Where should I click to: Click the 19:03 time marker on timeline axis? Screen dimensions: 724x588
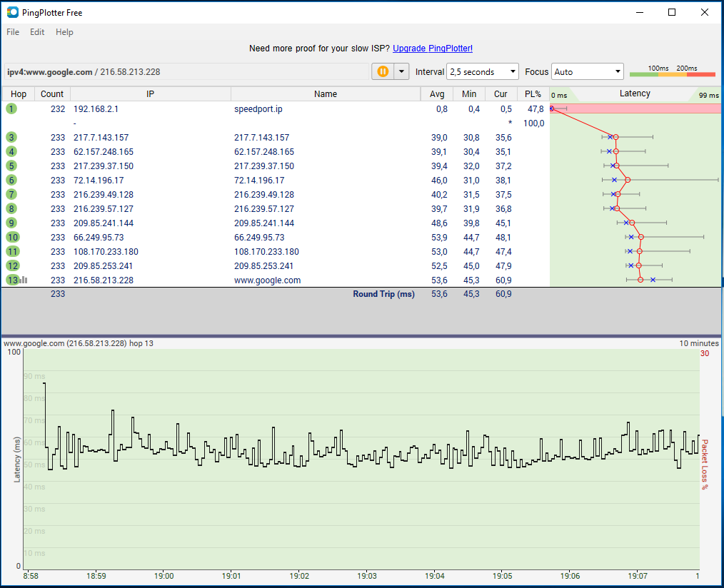point(367,576)
